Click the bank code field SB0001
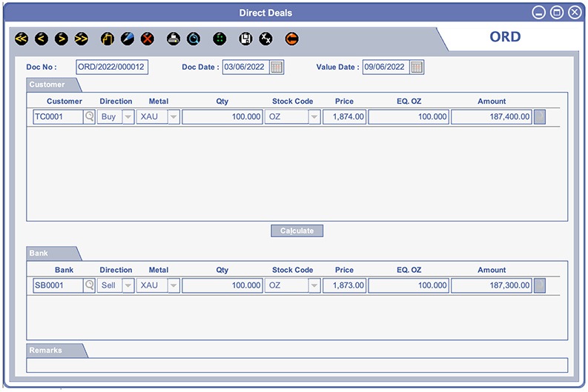The width and height of the screenshot is (588, 392). (58, 285)
